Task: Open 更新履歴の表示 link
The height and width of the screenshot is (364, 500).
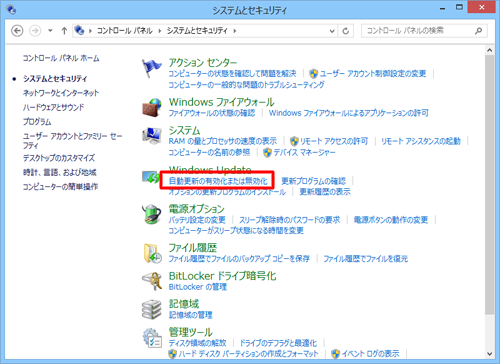Action: [325, 192]
